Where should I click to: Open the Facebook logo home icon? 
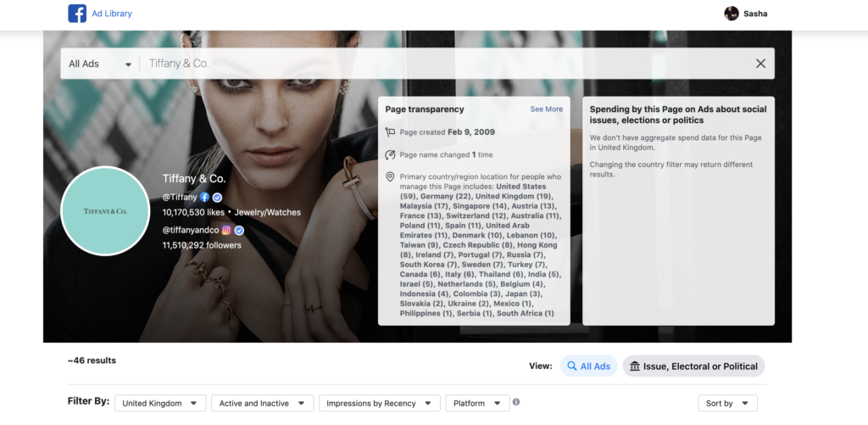point(77,14)
